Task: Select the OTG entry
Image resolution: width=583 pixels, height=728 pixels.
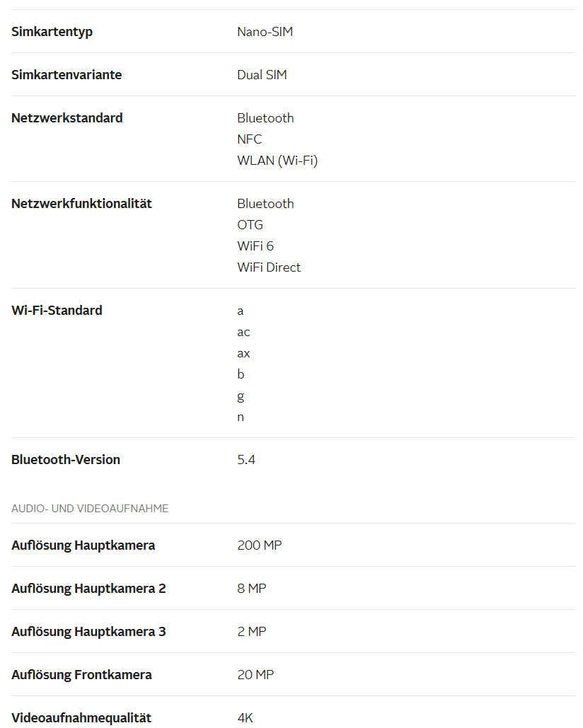Action: (250, 225)
